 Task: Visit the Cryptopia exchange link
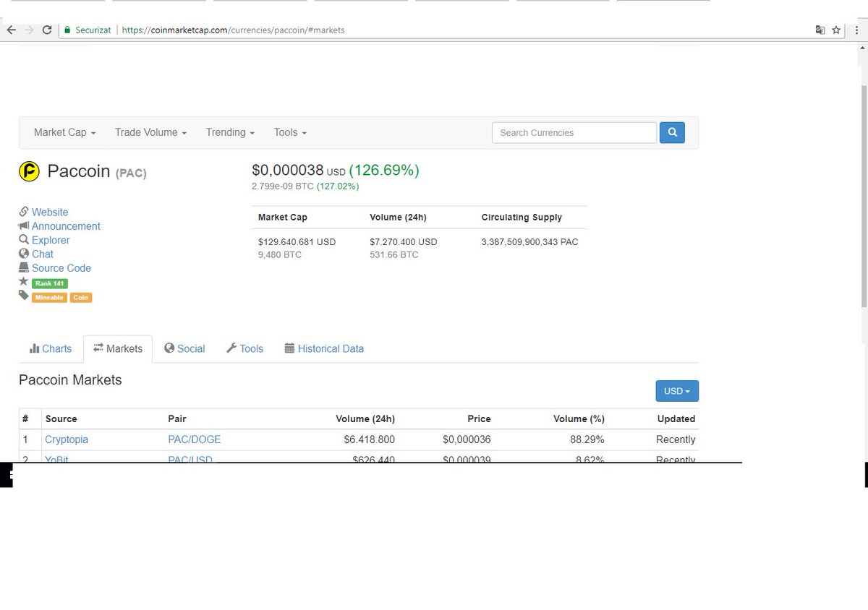pos(67,439)
